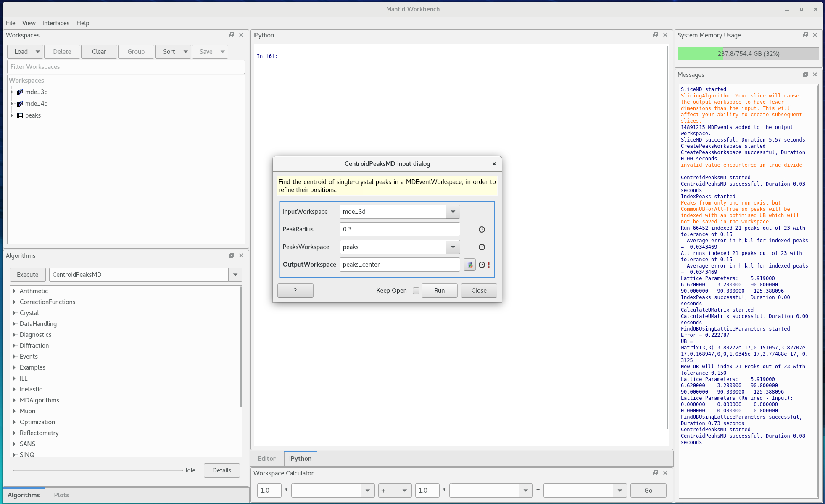The image size is (825, 504).
Task: Click the Run button in CentroidPeaksMD dialog
Action: click(440, 290)
